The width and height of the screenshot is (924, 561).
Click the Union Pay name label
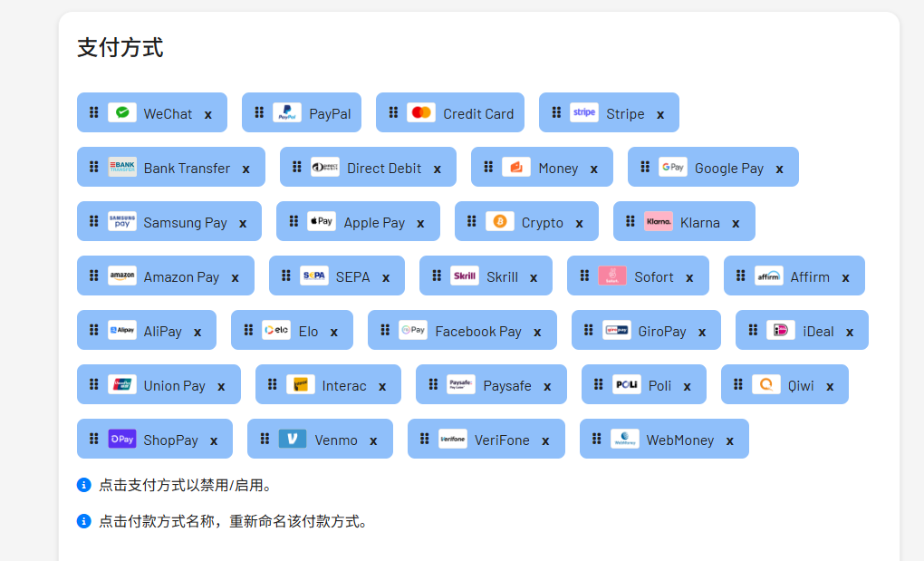point(175,386)
